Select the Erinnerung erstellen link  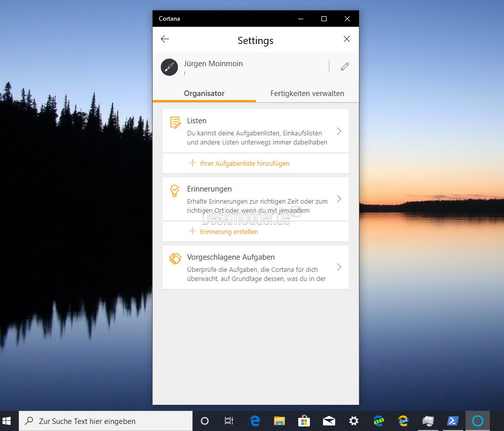point(229,231)
